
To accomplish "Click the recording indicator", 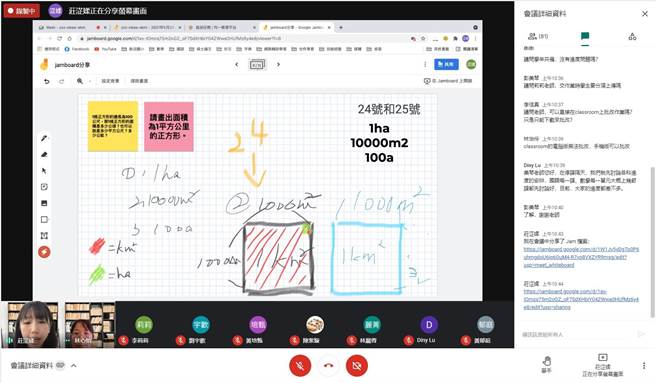I will [21, 11].
